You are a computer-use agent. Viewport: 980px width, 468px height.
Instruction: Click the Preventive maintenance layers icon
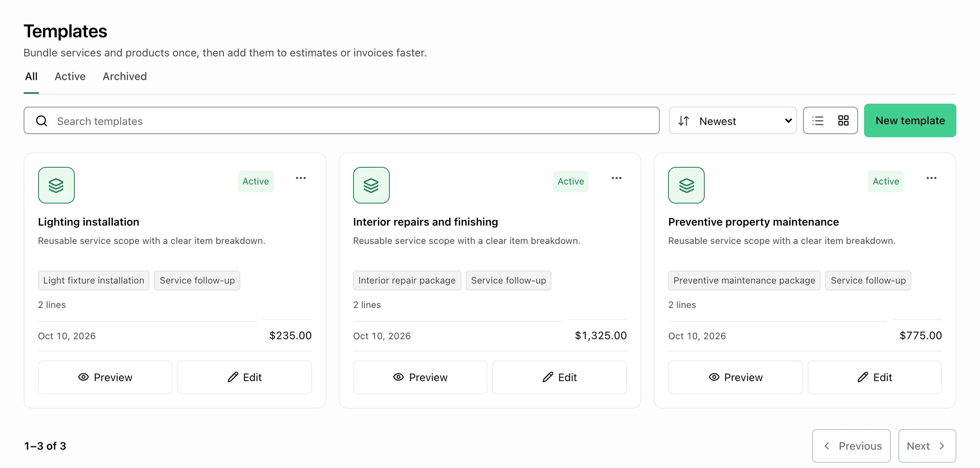tap(686, 185)
